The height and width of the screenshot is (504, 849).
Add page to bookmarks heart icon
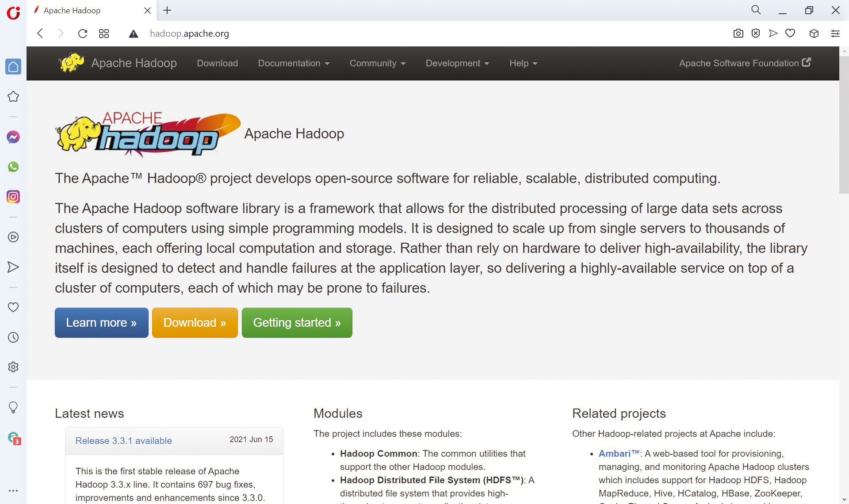coord(790,33)
